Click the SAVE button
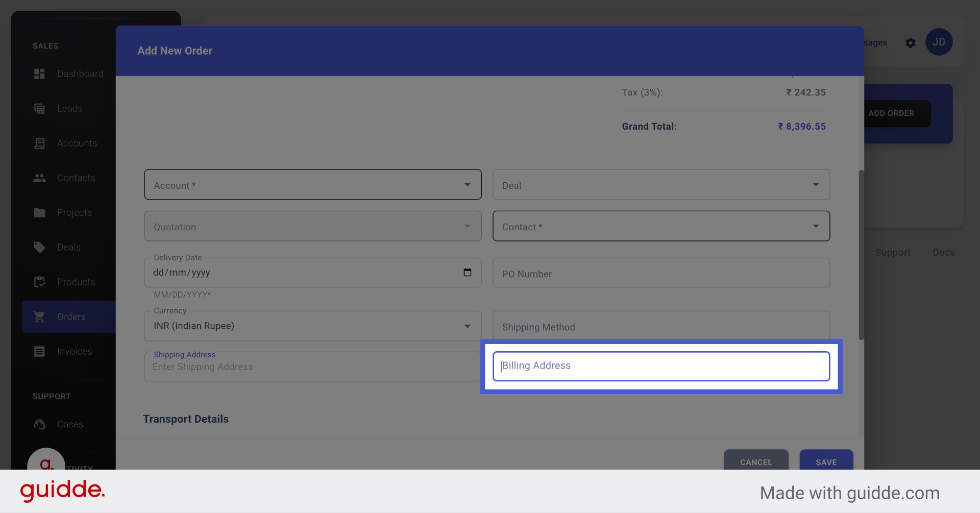The image size is (980, 513). pos(826,462)
